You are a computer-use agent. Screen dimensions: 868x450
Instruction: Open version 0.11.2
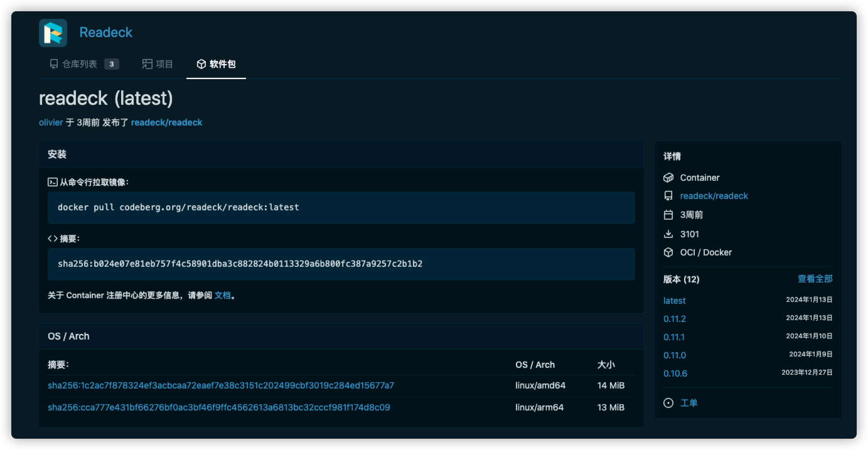click(675, 319)
